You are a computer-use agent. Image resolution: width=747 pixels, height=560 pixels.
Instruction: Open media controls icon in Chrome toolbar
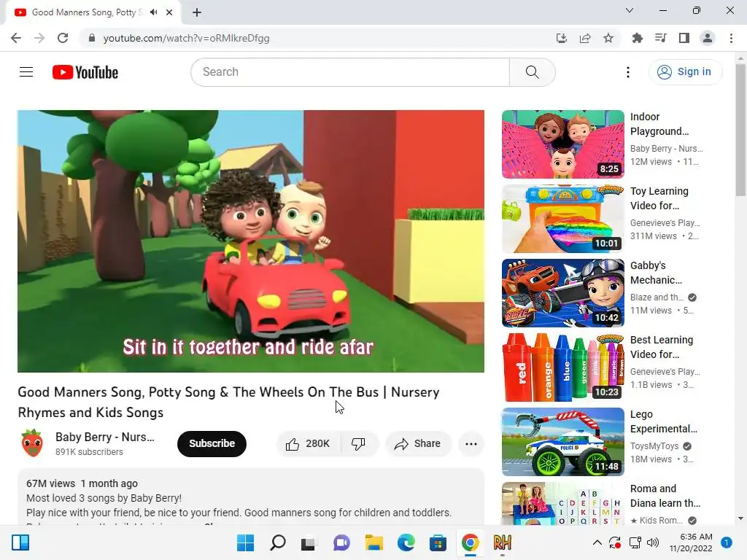coord(660,38)
